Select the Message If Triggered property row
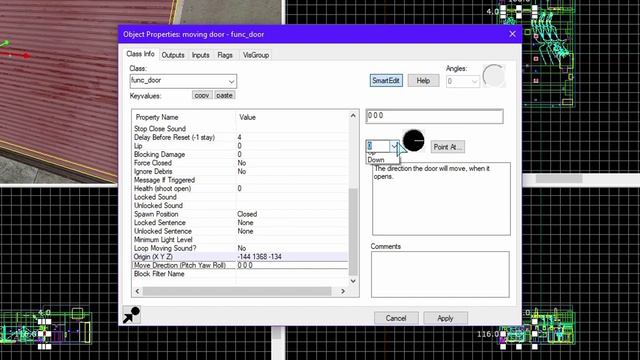 (240, 180)
